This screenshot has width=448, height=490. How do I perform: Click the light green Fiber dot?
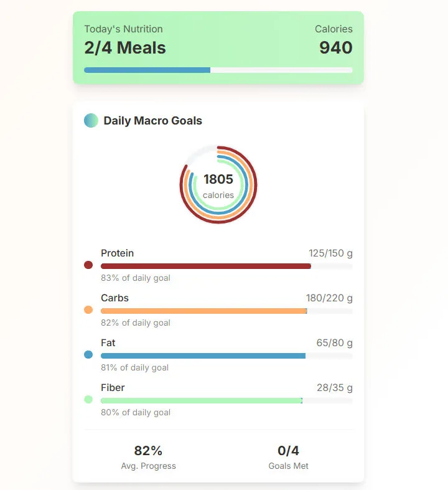tap(88, 399)
